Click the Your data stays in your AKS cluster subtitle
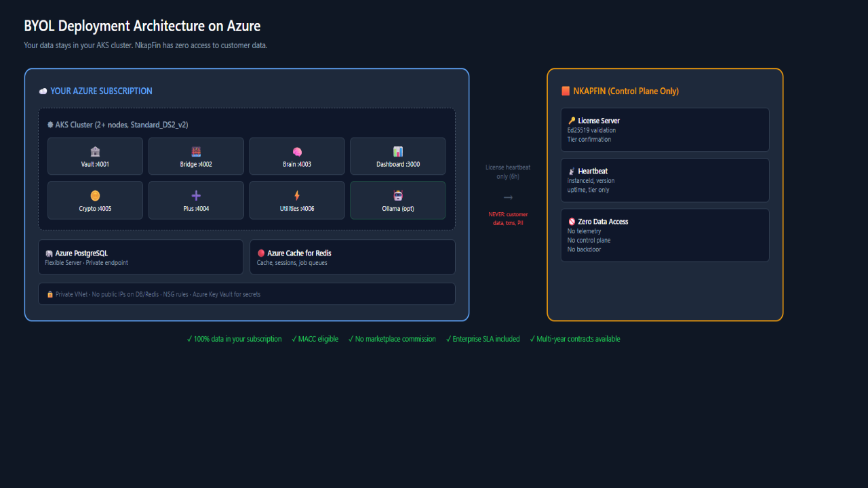The width and height of the screenshot is (868, 488). click(x=146, y=45)
